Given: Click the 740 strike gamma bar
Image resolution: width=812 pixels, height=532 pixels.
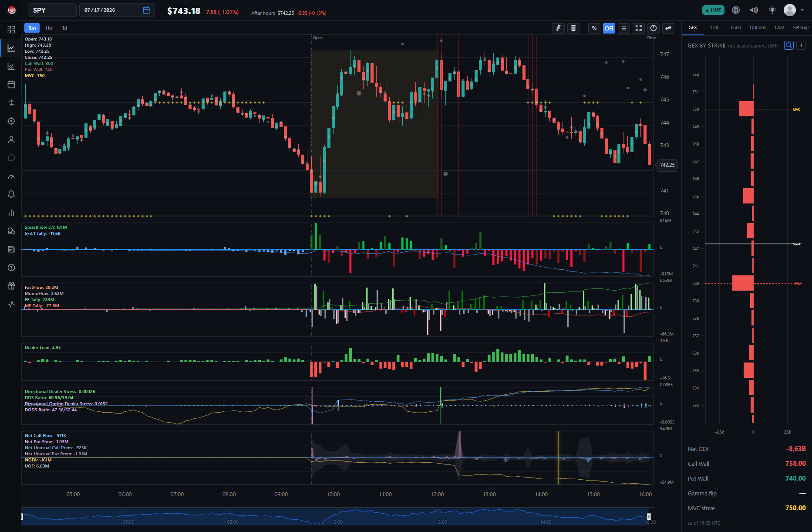Looking at the screenshot, I should pyautogui.click(x=743, y=283).
